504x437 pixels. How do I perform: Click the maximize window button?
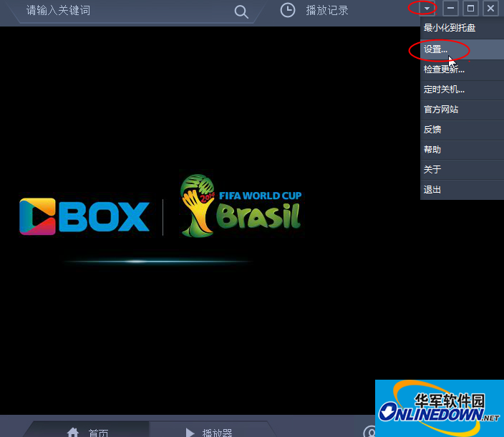[x=470, y=9]
